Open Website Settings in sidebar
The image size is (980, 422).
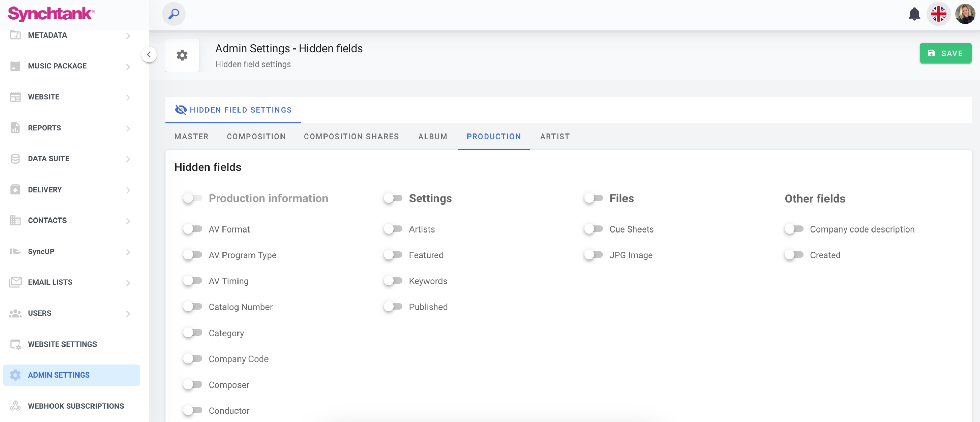(x=62, y=344)
